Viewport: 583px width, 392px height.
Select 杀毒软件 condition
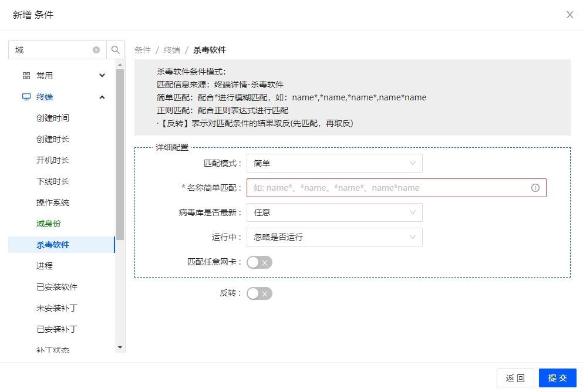[x=61, y=245]
